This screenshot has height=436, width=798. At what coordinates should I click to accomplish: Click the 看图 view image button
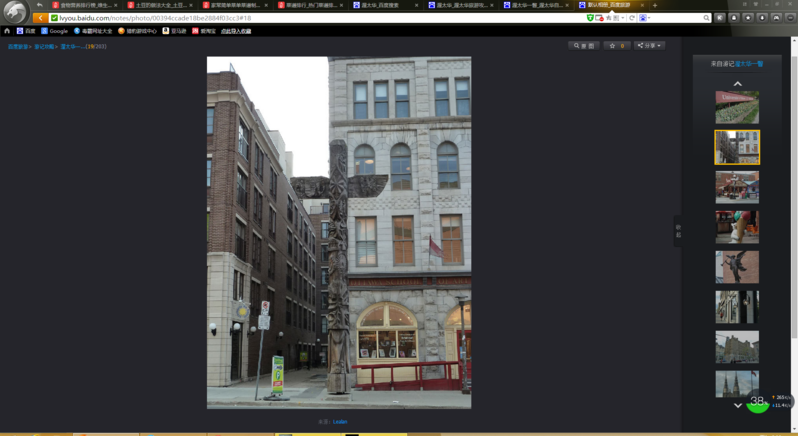584,46
